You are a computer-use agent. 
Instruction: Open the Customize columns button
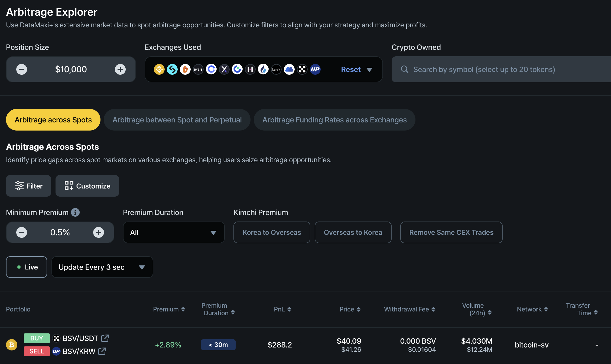(x=87, y=186)
